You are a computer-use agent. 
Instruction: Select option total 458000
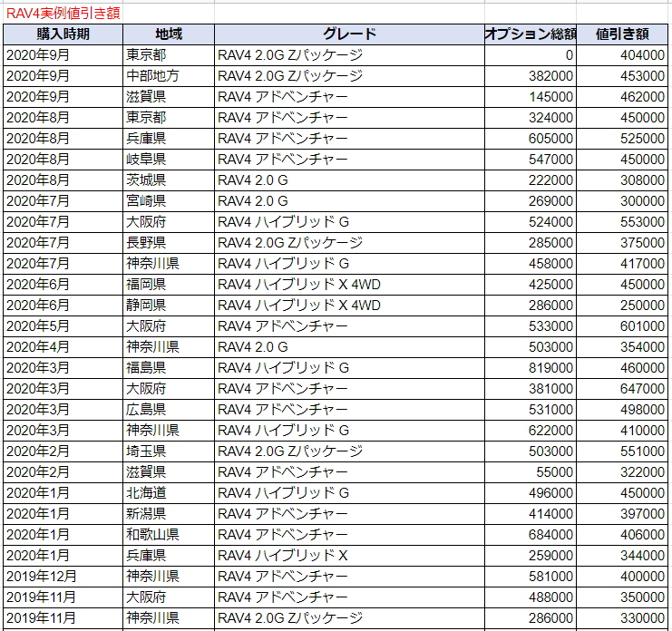(x=531, y=264)
